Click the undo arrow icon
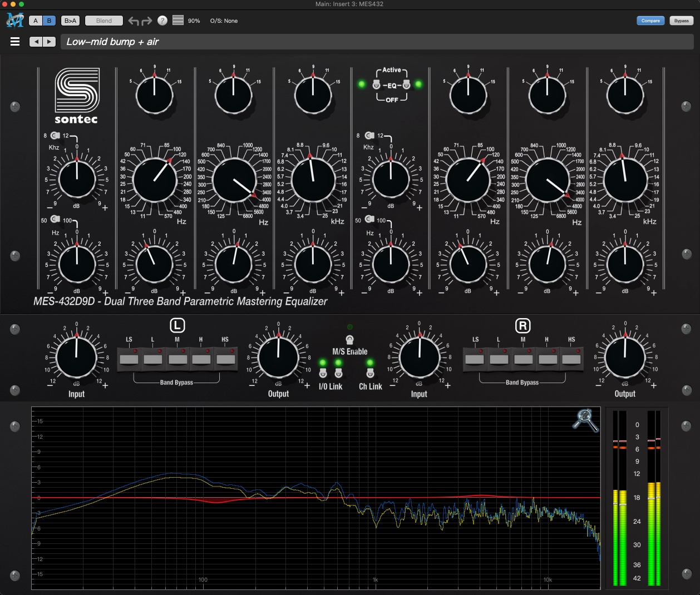This screenshot has height=595, width=700. tap(134, 21)
